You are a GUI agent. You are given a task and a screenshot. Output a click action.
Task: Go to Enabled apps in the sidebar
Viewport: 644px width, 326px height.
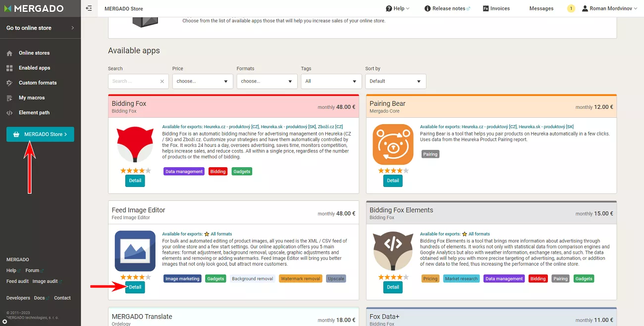click(34, 68)
